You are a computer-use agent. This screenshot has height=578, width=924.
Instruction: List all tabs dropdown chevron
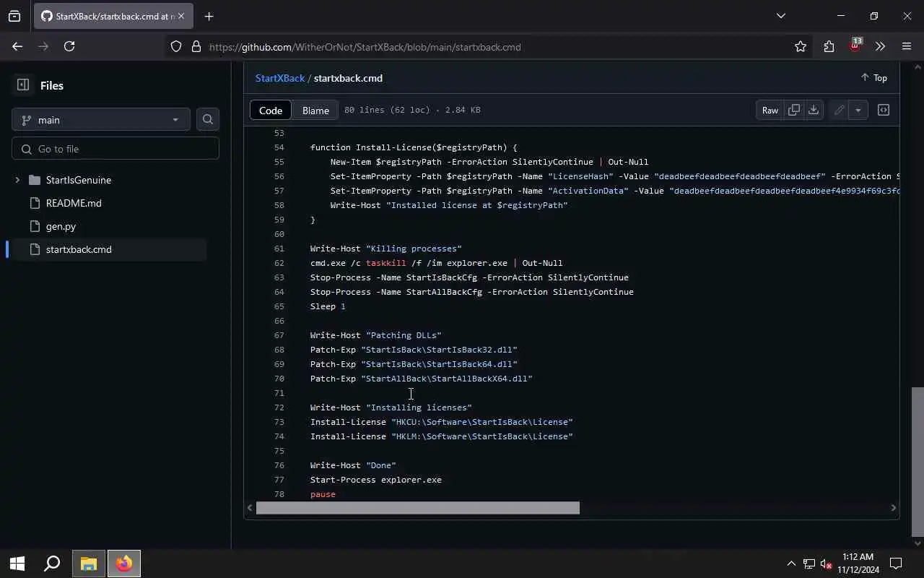780,16
